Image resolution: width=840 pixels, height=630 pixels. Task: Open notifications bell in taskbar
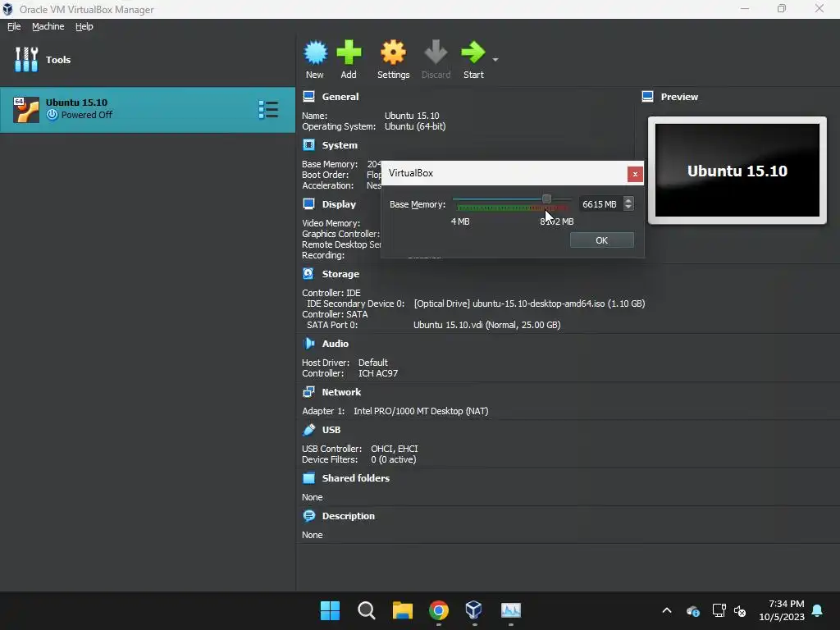(x=817, y=610)
